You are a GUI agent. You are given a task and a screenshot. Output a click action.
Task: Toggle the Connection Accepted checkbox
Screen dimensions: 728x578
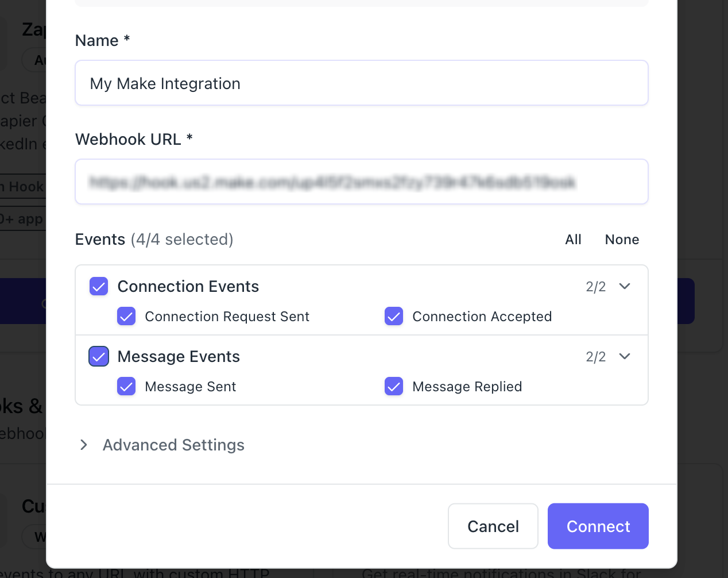coord(394,316)
